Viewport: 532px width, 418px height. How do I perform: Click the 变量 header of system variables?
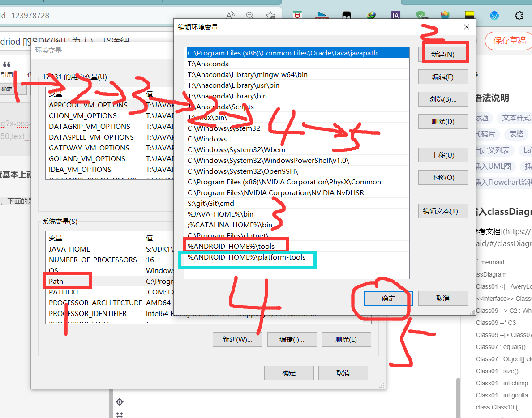point(94,238)
